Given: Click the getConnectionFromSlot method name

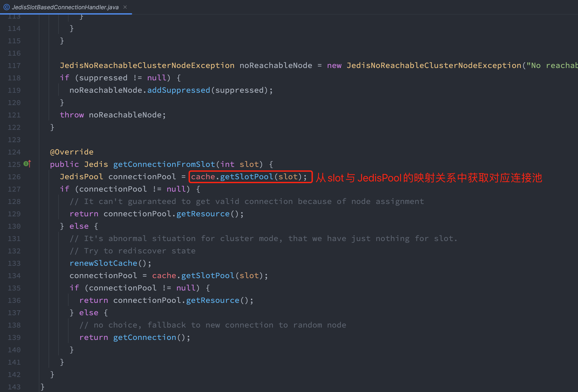Looking at the screenshot, I should (x=164, y=164).
